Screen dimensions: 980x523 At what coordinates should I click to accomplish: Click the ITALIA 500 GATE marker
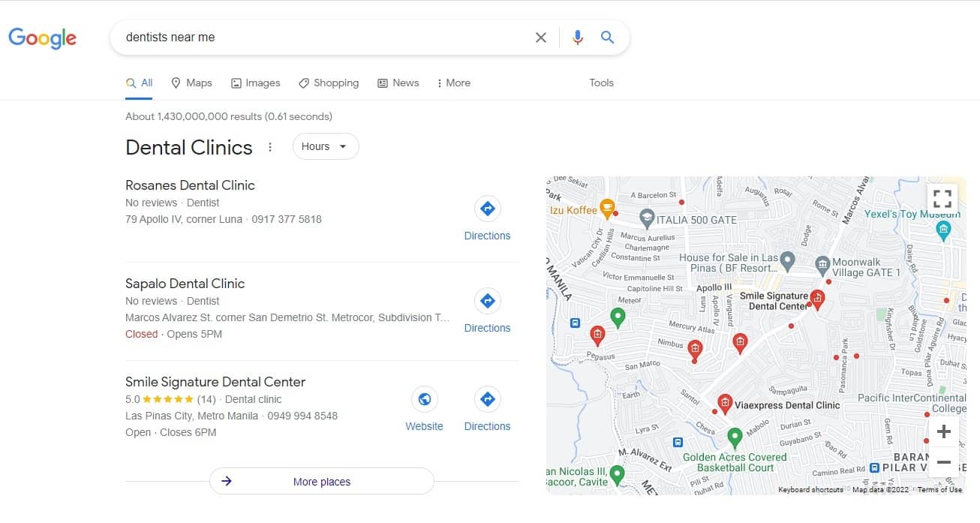(x=646, y=218)
